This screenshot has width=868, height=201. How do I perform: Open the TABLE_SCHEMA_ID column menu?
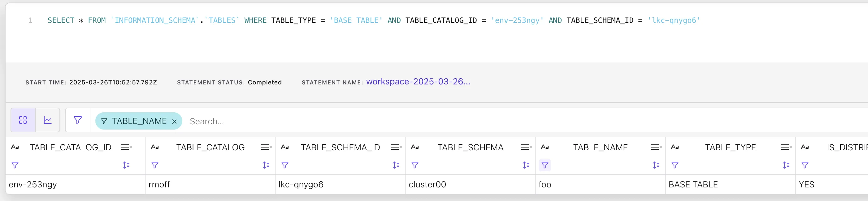(396, 148)
